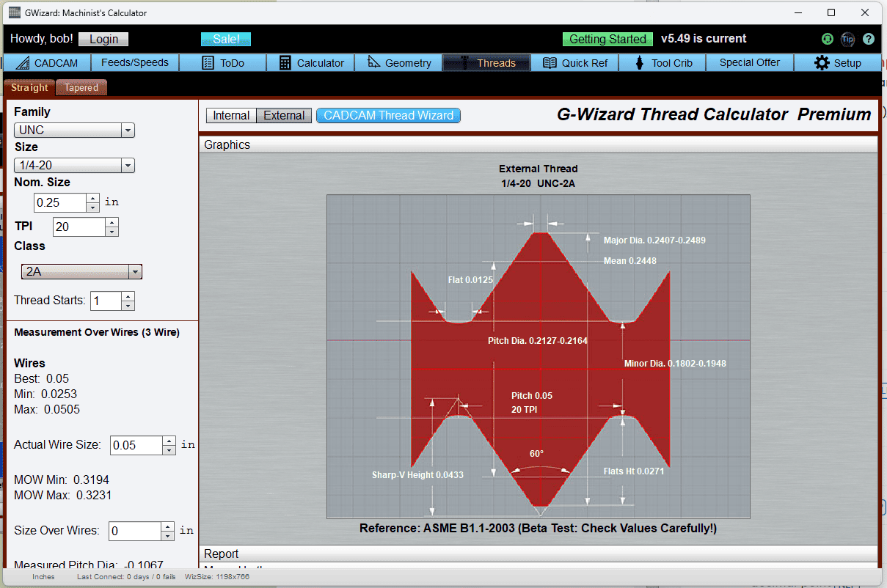Image resolution: width=887 pixels, height=588 pixels.
Task: Open the Feeds/Speeds tab
Action: pyautogui.click(x=135, y=62)
